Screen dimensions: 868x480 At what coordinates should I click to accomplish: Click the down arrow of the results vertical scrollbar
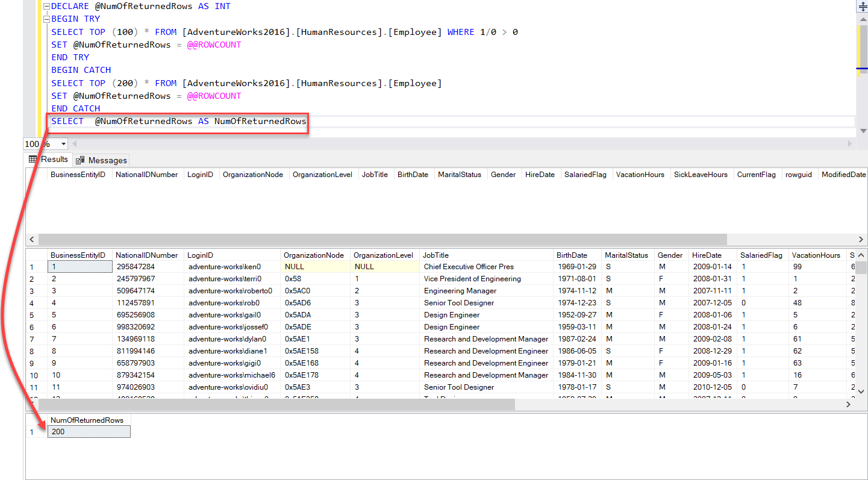861,391
